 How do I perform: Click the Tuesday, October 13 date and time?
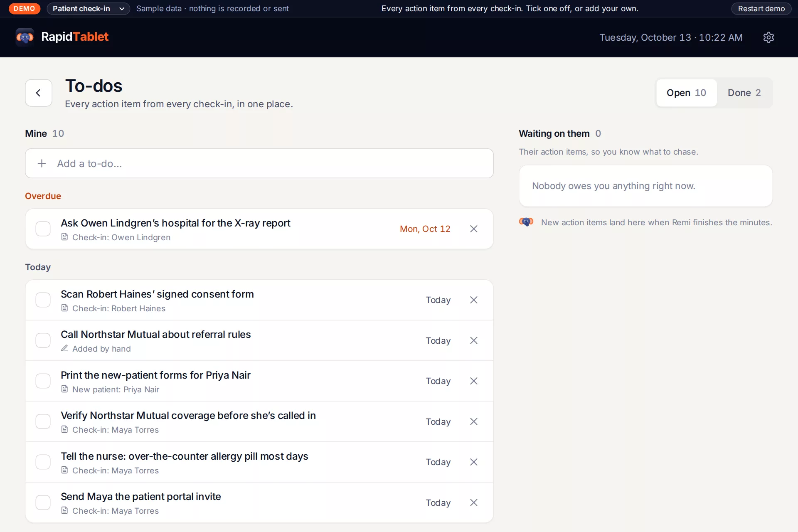click(671, 37)
